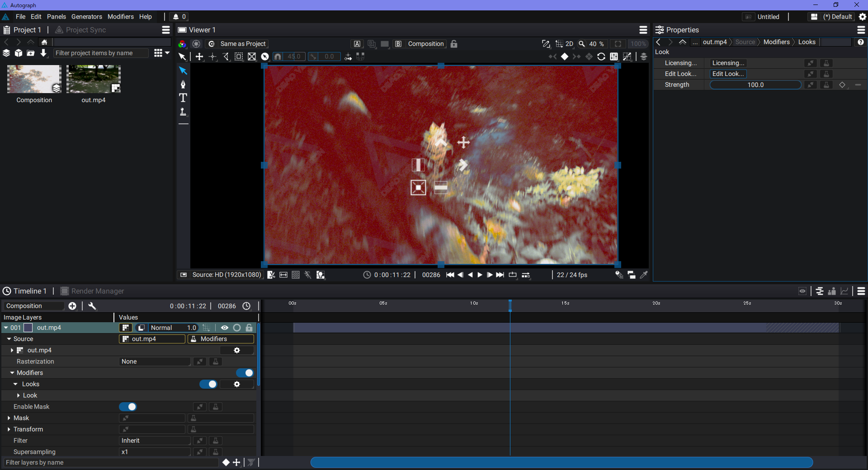Screen dimensions: 868x470
Task: Disable the Enable Mask toggle
Action: (128, 407)
